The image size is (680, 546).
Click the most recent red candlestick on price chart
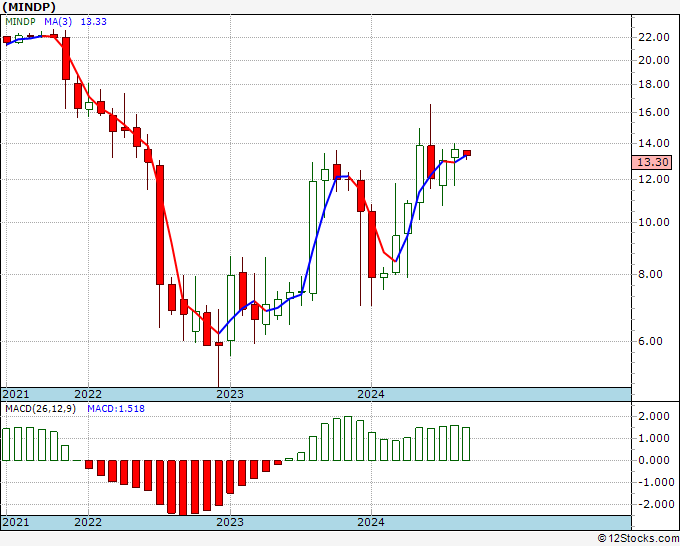(467, 153)
